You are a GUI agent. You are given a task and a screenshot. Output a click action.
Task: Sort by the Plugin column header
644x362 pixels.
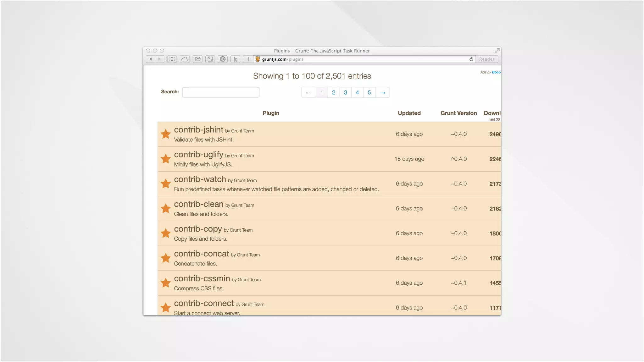(x=271, y=113)
